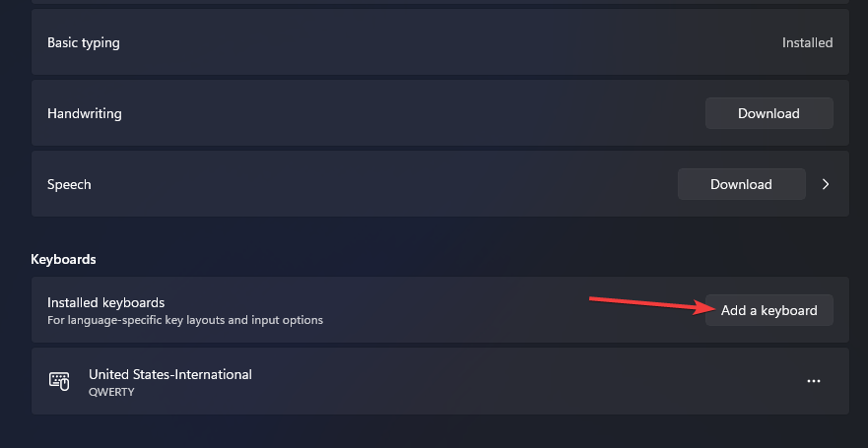Click empty middle of United States-International row

(512, 381)
